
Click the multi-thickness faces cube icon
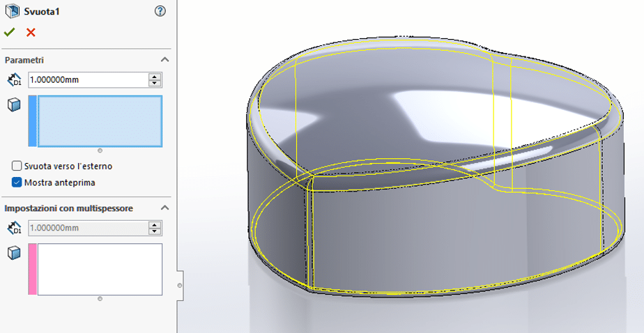(13, 252)
